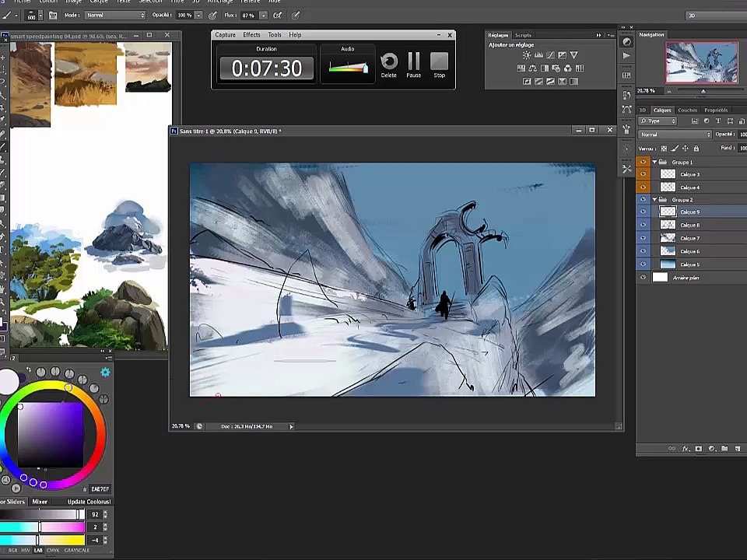Select the Calque 8 layer
This screenshot has height=560, width=747.
tap(698, 226)
